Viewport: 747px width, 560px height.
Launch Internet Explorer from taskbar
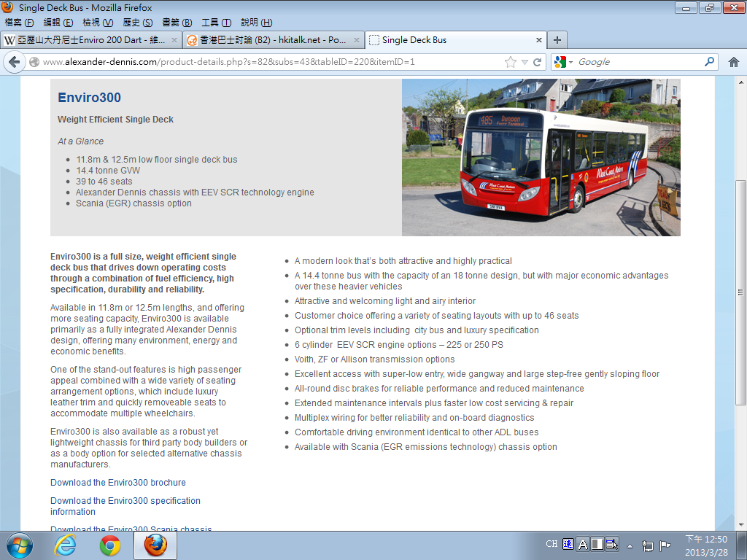65,545
